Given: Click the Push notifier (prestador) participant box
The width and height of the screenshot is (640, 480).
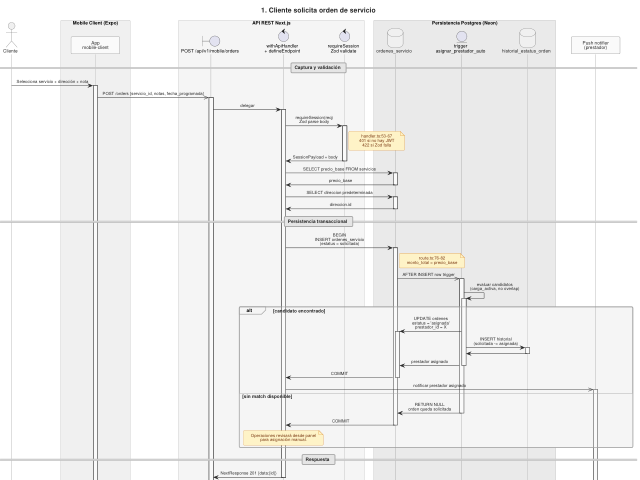Looking at the screenshot, I should coord(596,45).
